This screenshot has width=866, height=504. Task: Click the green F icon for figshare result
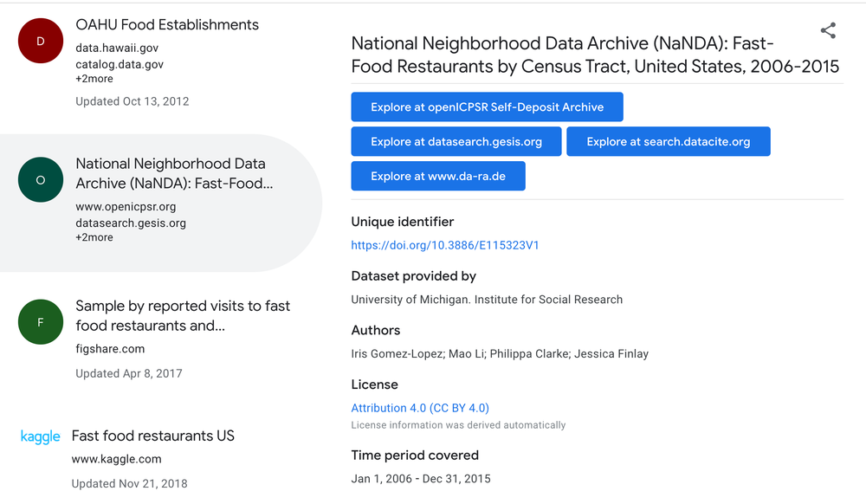tap(40, 321)
